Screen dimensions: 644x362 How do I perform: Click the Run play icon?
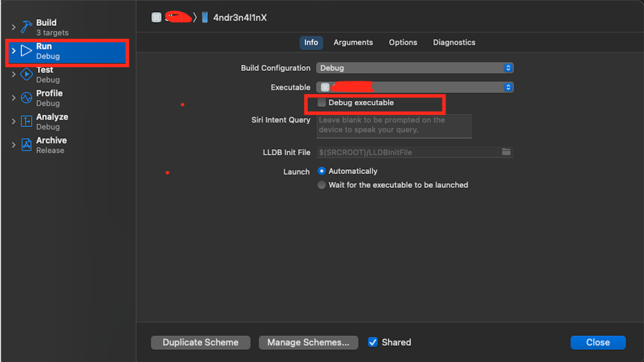[x=26, y=50]
